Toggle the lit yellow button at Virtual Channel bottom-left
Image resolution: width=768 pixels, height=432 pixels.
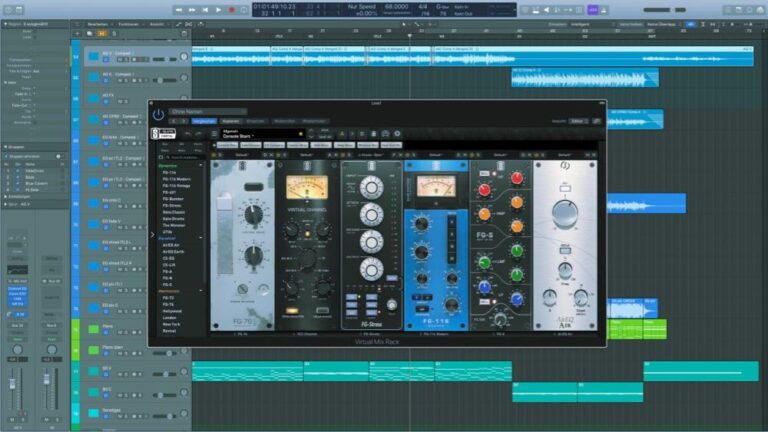[x=292, y=311]
